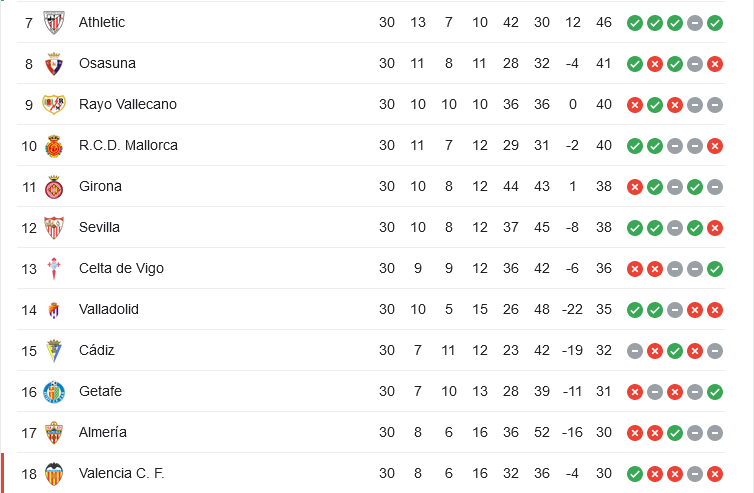Click the Cádiz club crest icon

[54, 350]
